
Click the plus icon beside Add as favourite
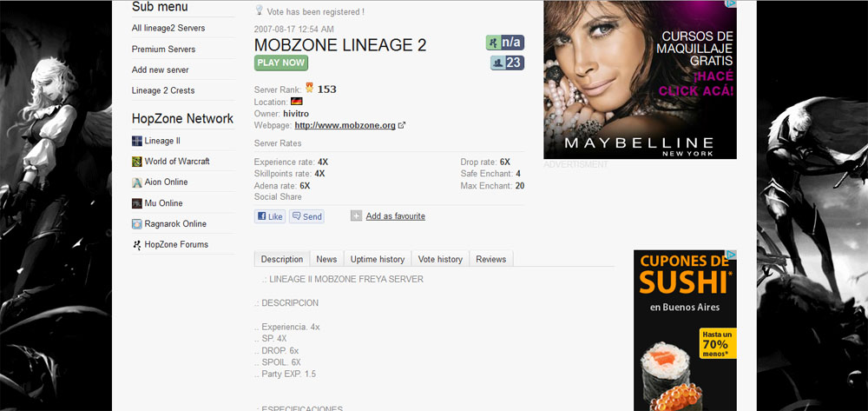click(x=356, y=216)
